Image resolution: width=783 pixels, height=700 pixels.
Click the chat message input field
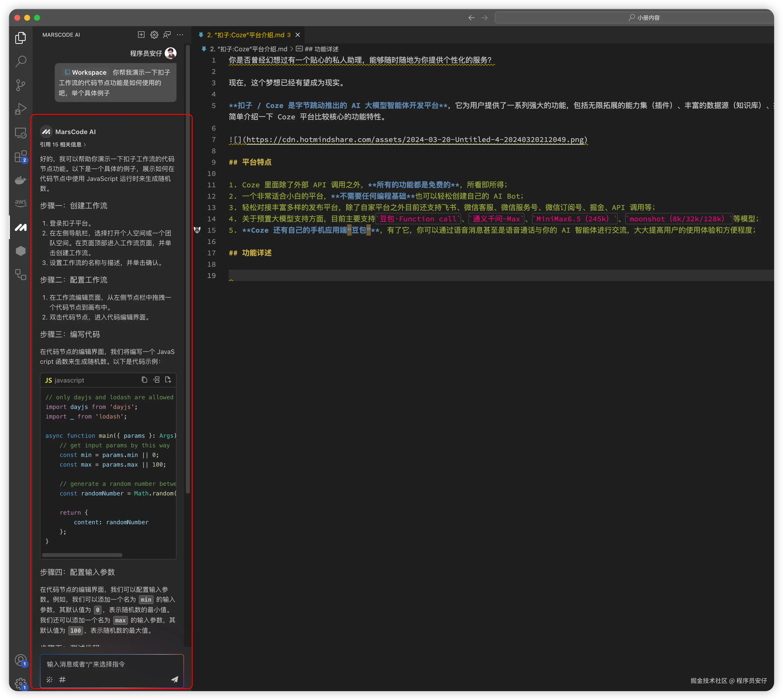112,664
